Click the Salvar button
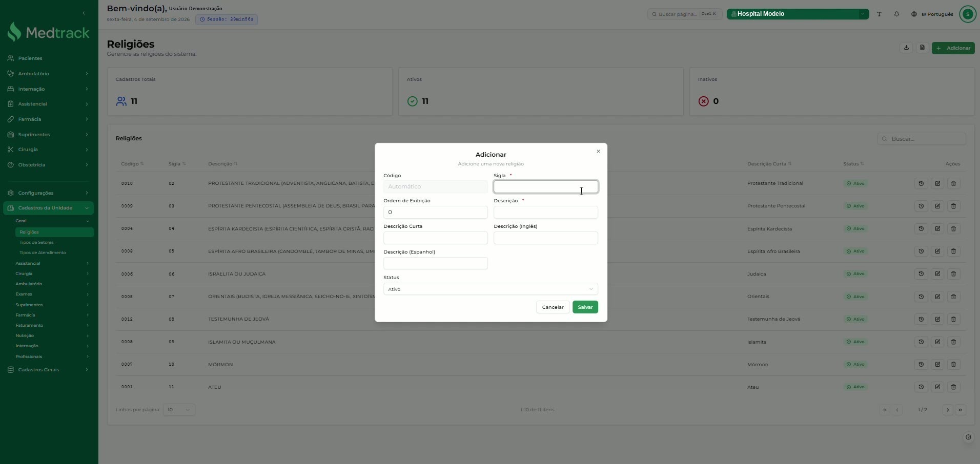This screenshot has height=464, width=980. pyautogui.click(x=585, y=307)
